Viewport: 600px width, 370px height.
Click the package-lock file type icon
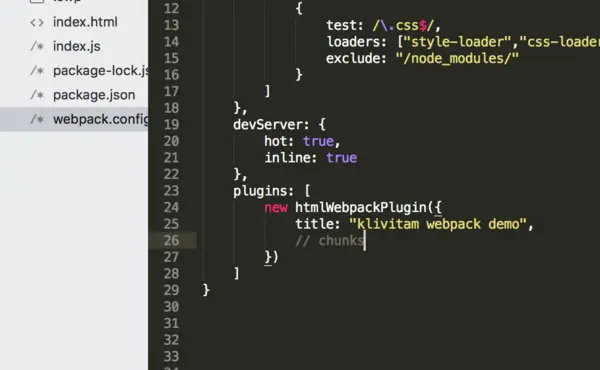(x=37, y=71)
